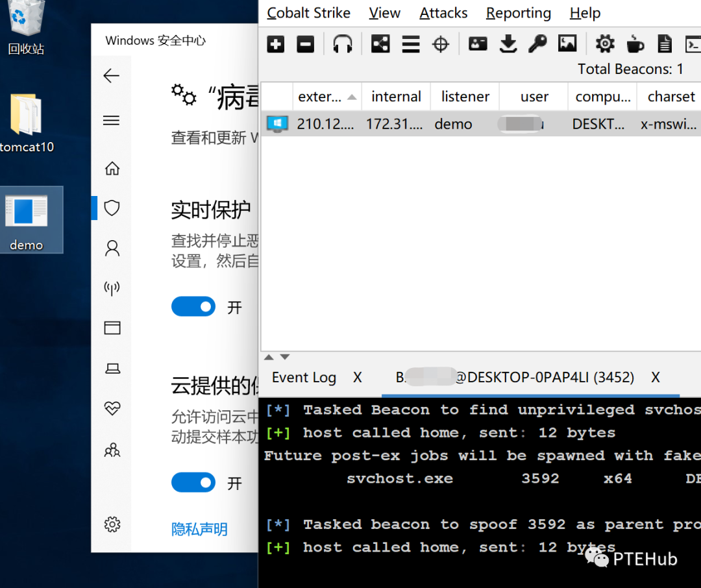Open Keystrokes key icon

pos(537,44)
